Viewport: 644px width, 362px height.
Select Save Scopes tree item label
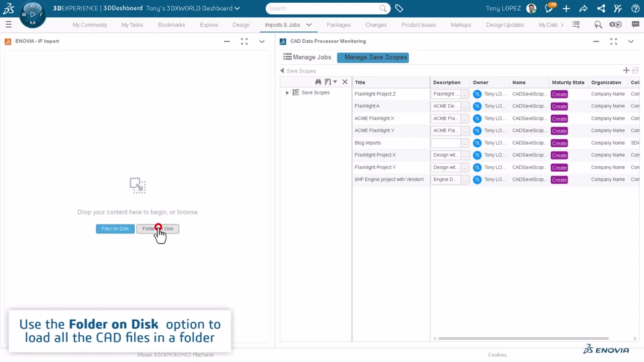[x=315, y=93]
